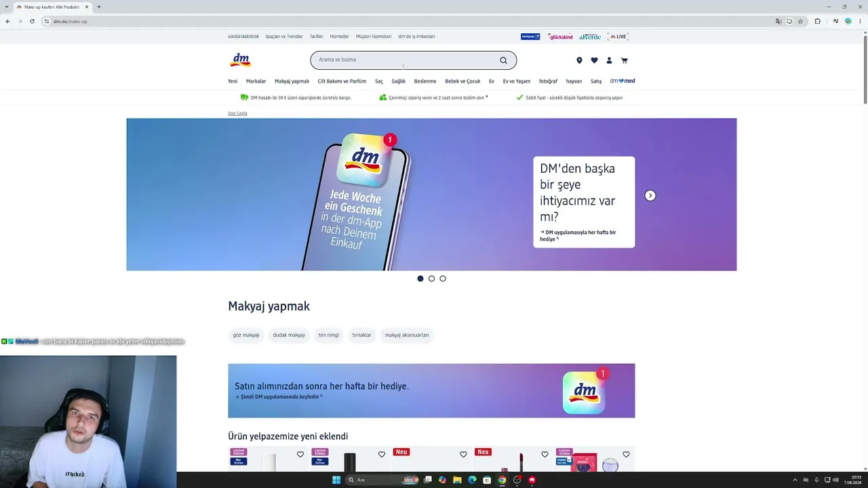Viewport: 868px width, 488px height.
Task: Click the Şimdi DM uygulamasında keşfedin link
Action: coord(279,397)
